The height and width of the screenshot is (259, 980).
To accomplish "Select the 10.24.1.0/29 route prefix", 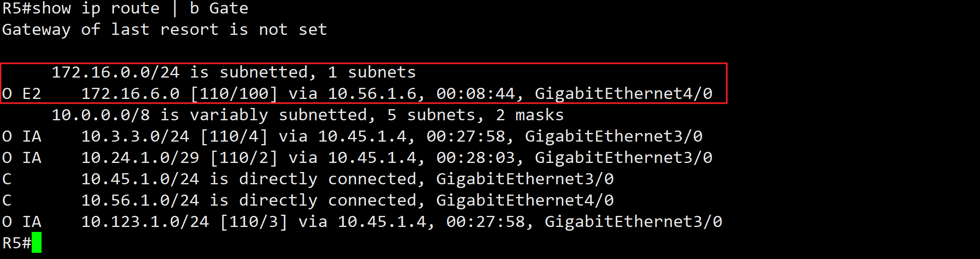I will 140,158.
